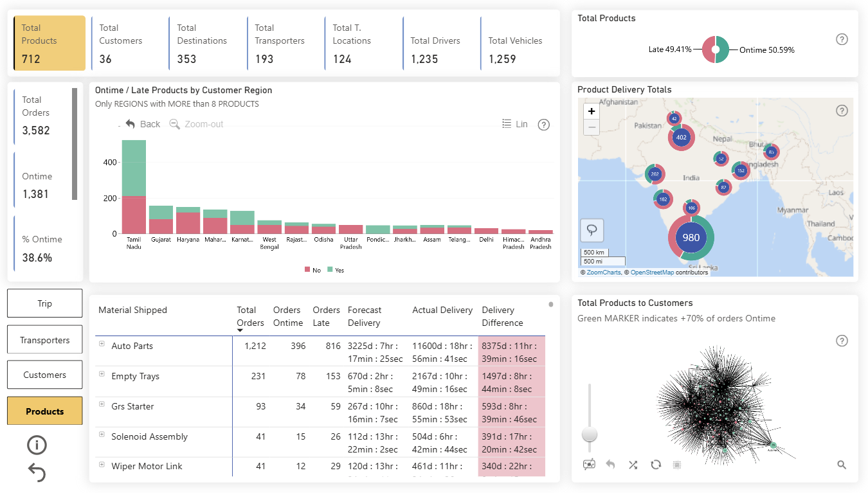Open the OpenStreetMap contributors link

[x=653, y=273]
